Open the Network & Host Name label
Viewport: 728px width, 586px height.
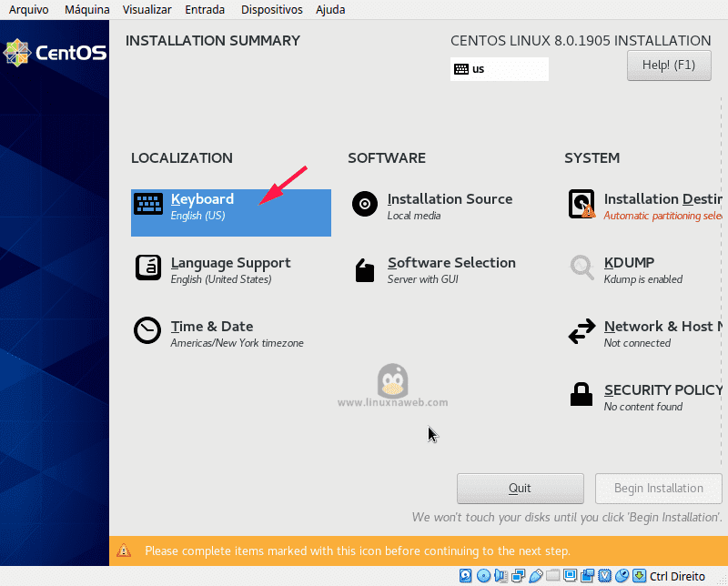pyautogui.click(x=663, y=327)
